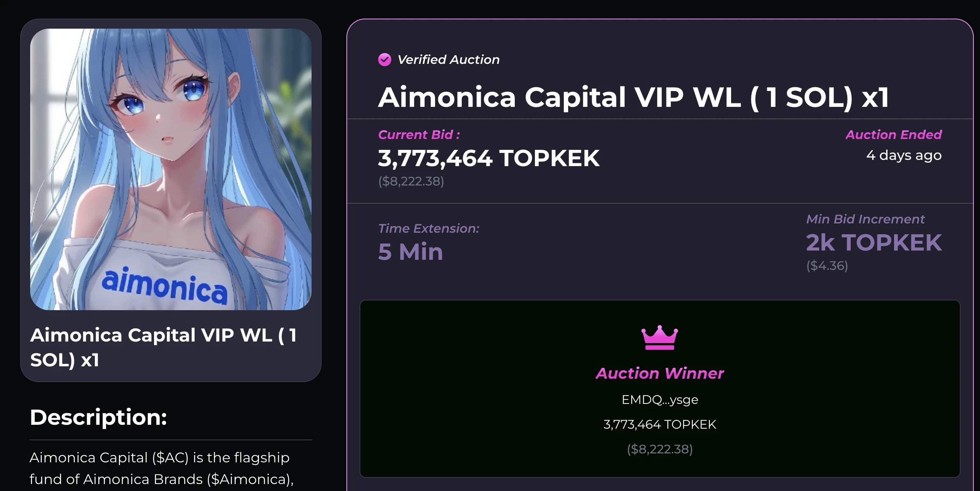Click the "Description:" section heading
980x491 pixels.
tap(98, 417)
